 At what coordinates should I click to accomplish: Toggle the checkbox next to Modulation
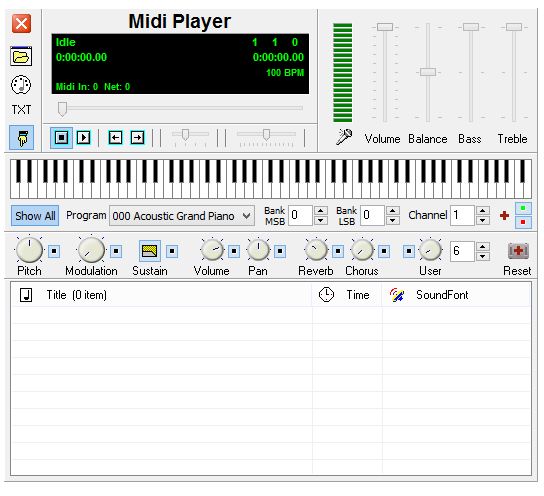[116, 251]
